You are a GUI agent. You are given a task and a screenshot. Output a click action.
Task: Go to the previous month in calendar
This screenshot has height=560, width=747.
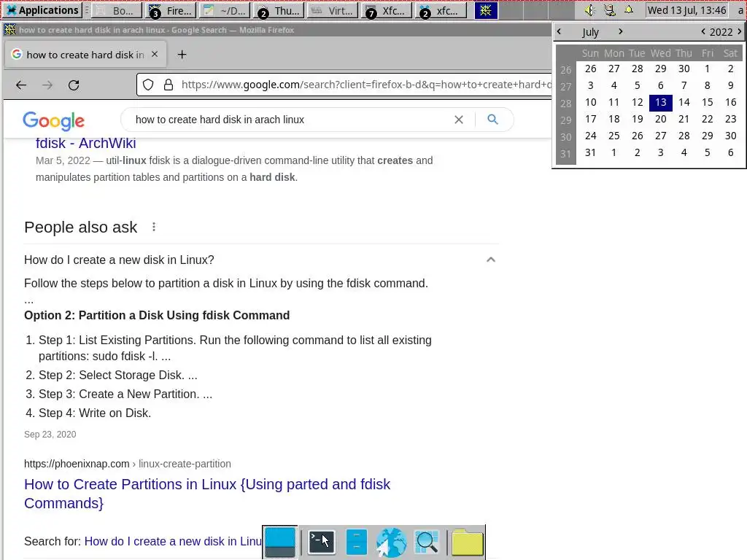pos(559,31)
